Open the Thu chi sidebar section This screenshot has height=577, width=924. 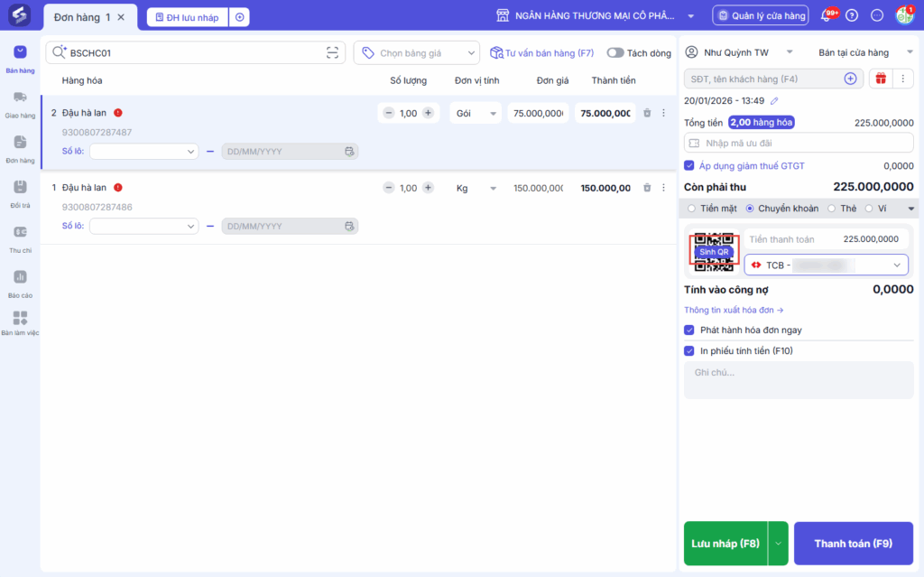(x=20, y=239)
